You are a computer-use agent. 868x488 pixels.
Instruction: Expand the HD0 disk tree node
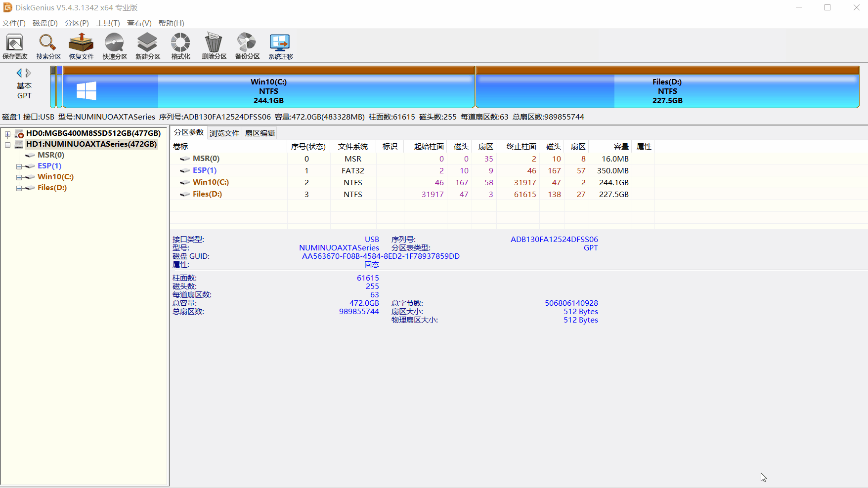[8, 134]
